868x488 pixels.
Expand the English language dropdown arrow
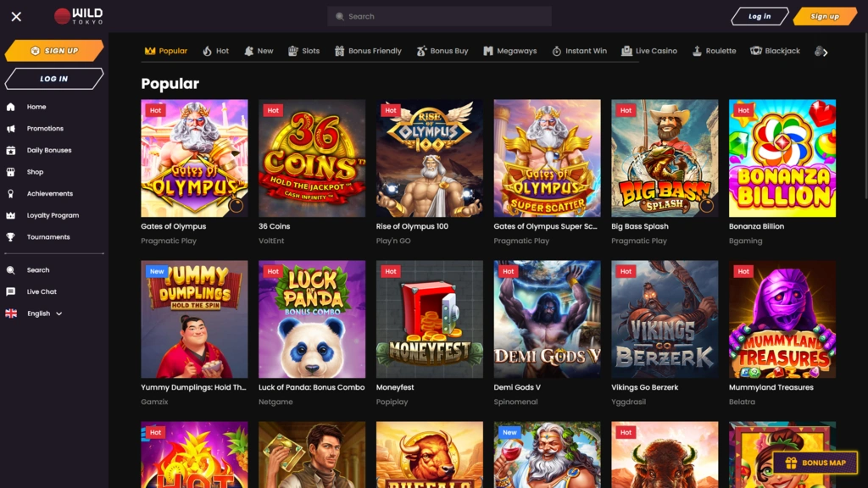click(58, 313)
